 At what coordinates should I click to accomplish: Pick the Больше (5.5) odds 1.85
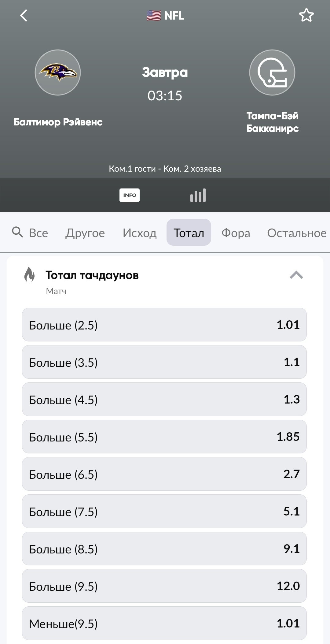click(164, 437)
